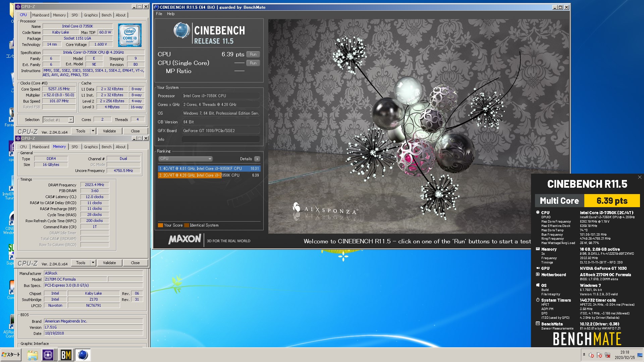
Task: Open Bench tab in second CPU-Z window
Action: (107, 147)
